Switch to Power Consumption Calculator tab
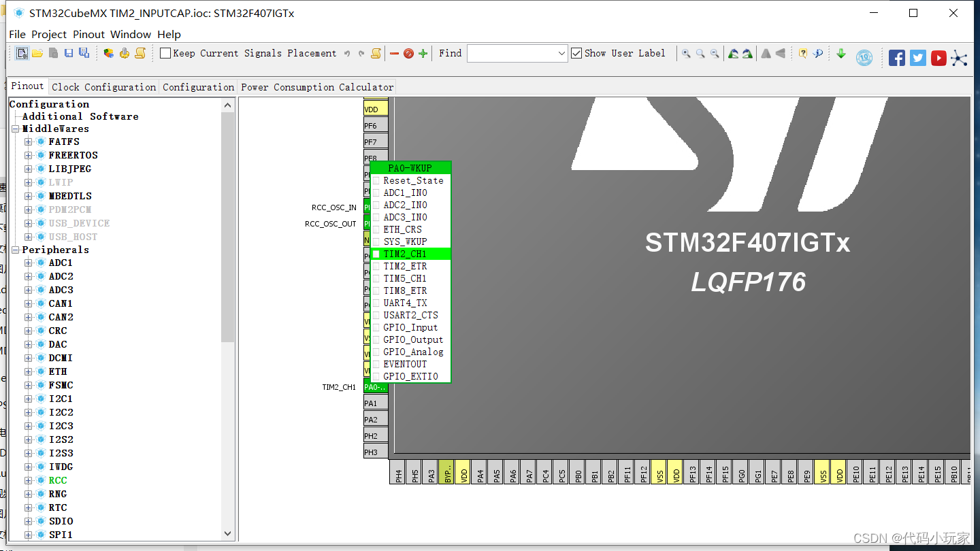The image size is (980, 551). coord(317,86)
